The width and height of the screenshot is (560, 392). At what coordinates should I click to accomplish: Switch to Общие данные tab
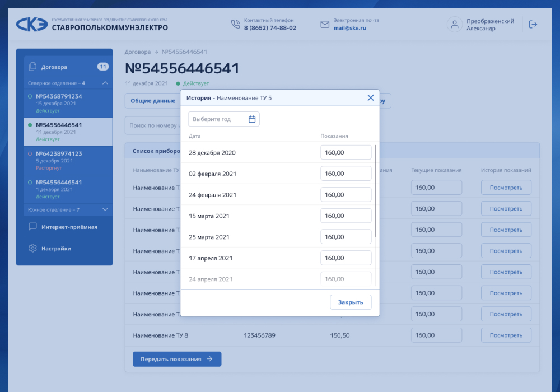pyautogui.click(x=153, y=101)
